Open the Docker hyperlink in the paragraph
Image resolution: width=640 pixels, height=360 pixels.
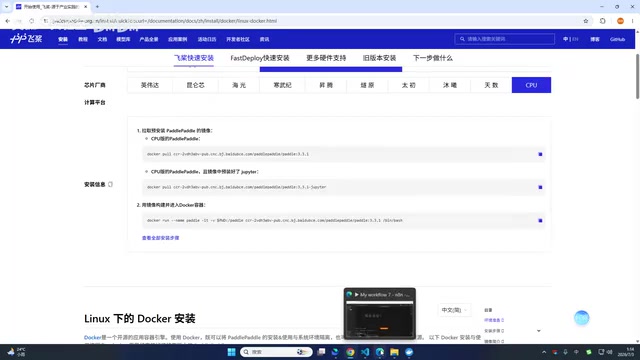pos(92,338)
